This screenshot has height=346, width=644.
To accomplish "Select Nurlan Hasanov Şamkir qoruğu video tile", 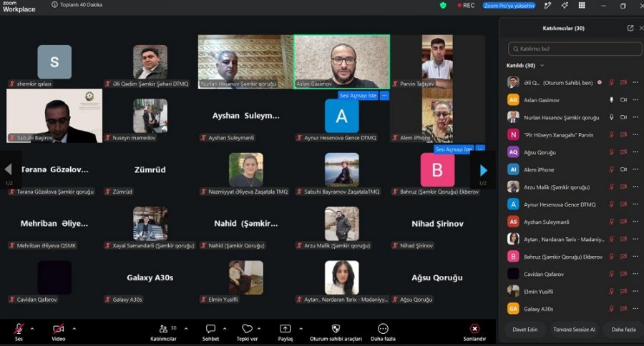I will [245, 61].
